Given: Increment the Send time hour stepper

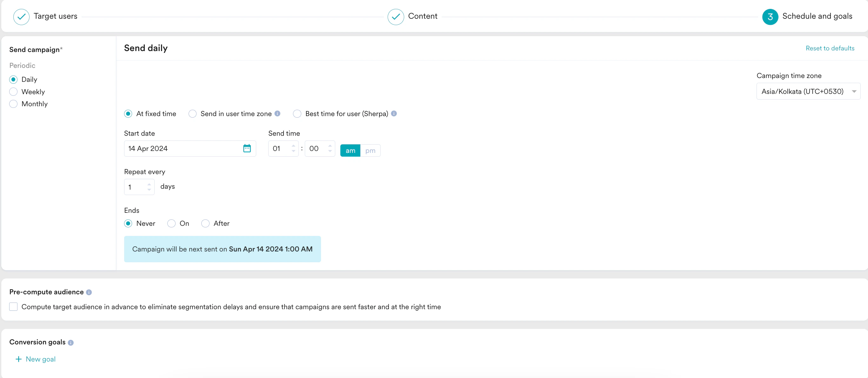Looking at the screenshot, I should [x=293, y=146].
